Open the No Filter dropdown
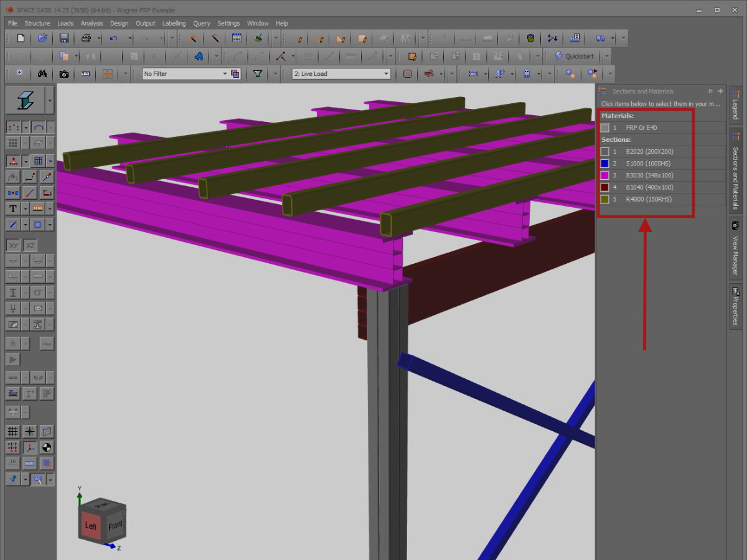747x560 pixels. click(225, 73)
